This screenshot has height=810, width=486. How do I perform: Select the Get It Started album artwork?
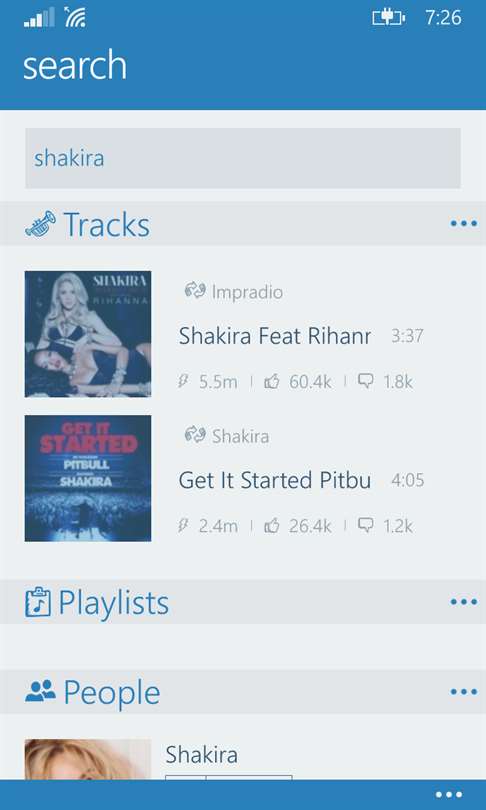tap(88, 478)
